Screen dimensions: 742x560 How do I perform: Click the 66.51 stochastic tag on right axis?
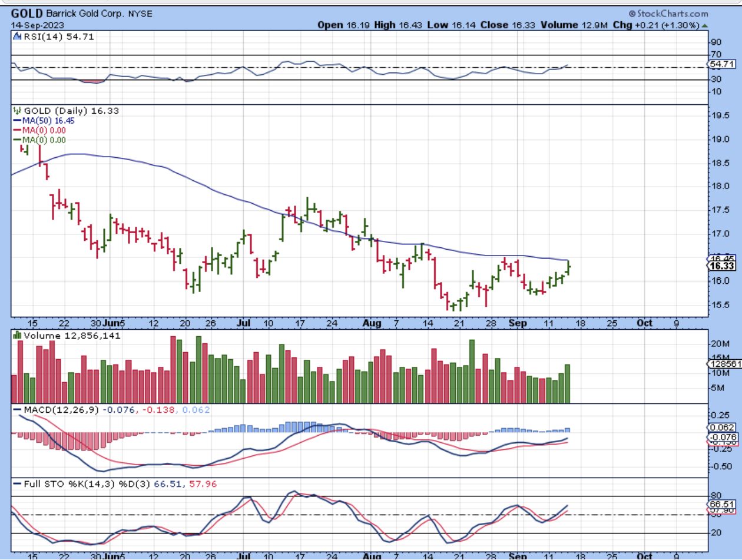[x=720, y=505]
